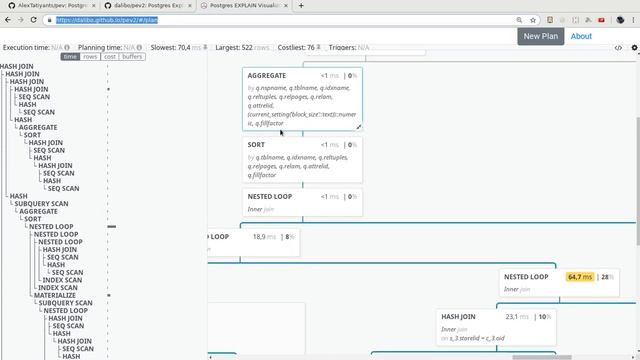Expand the AGGREGATE card via corner icon
Screen dimensions: 640x360
tap(358, 127)
